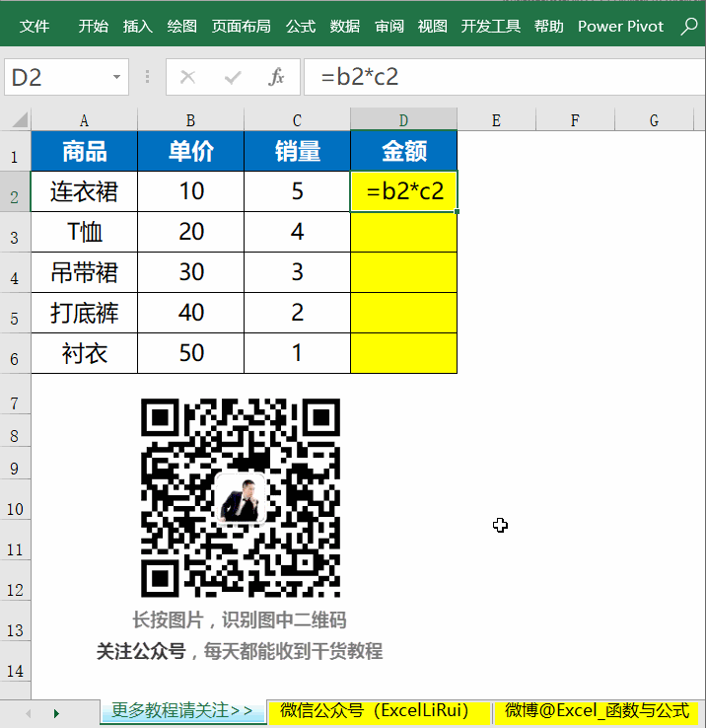This screenshot has height=728, width=706.
Task: Select the cell containing T恤
Action: (x=84, y=232)
